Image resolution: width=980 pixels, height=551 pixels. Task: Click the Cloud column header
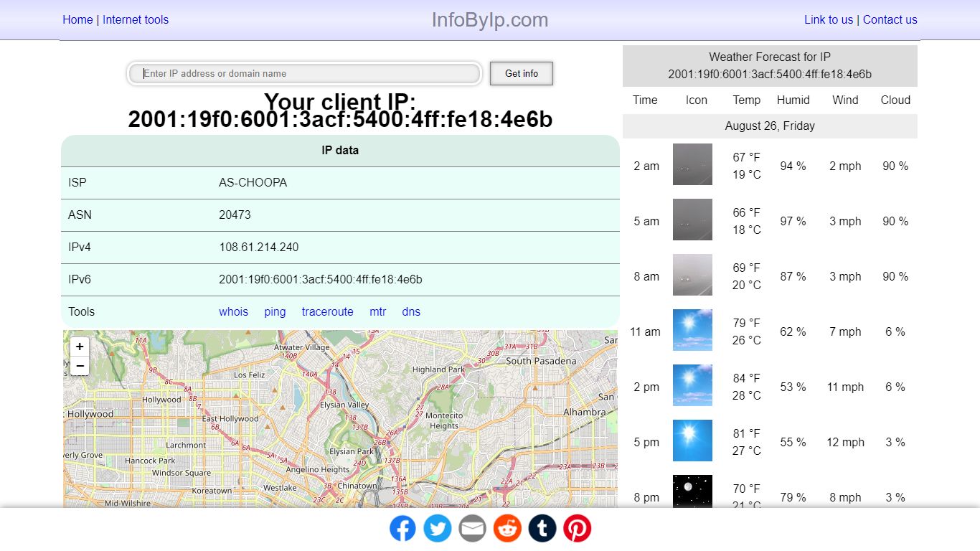point(895,100)
